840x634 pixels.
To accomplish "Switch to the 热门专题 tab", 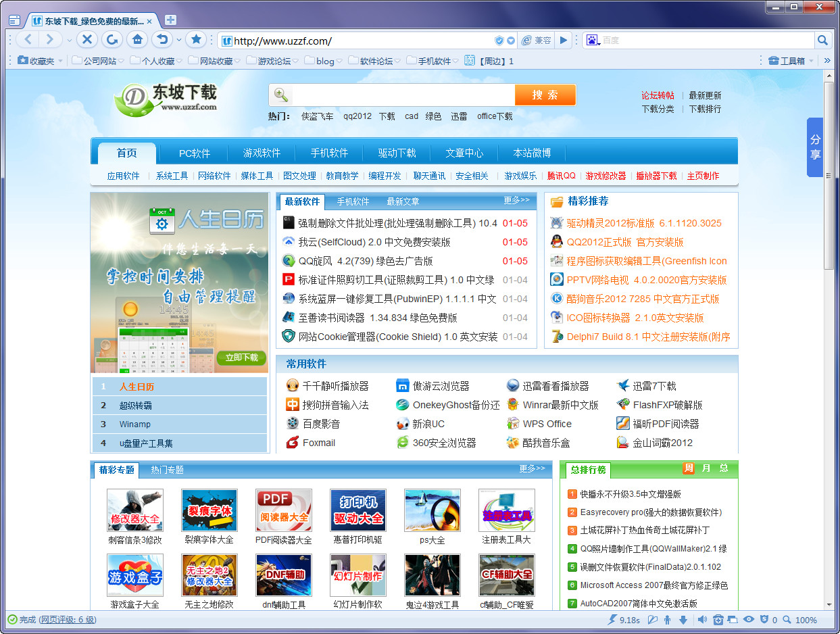I will [167, 470].
